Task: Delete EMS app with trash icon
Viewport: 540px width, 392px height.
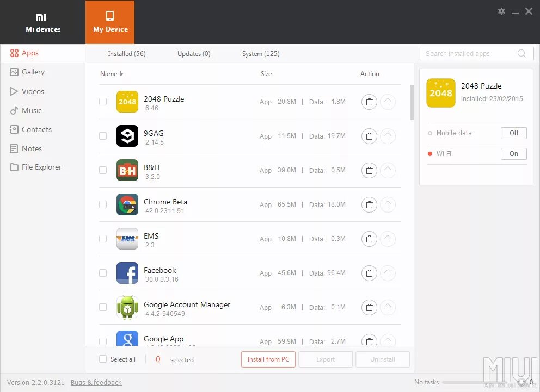Action: [x=369, y=239]
